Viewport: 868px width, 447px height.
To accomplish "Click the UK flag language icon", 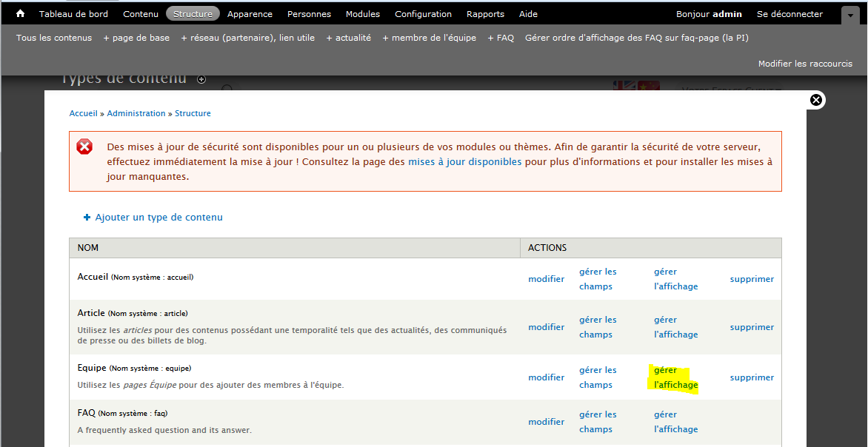I will (x=624, y=85).
